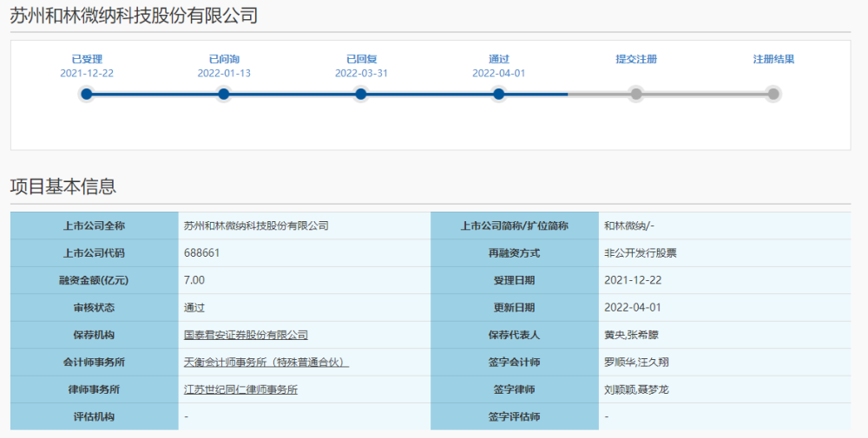Click the grey 注册结果 timeline dot

coord(773,94)
